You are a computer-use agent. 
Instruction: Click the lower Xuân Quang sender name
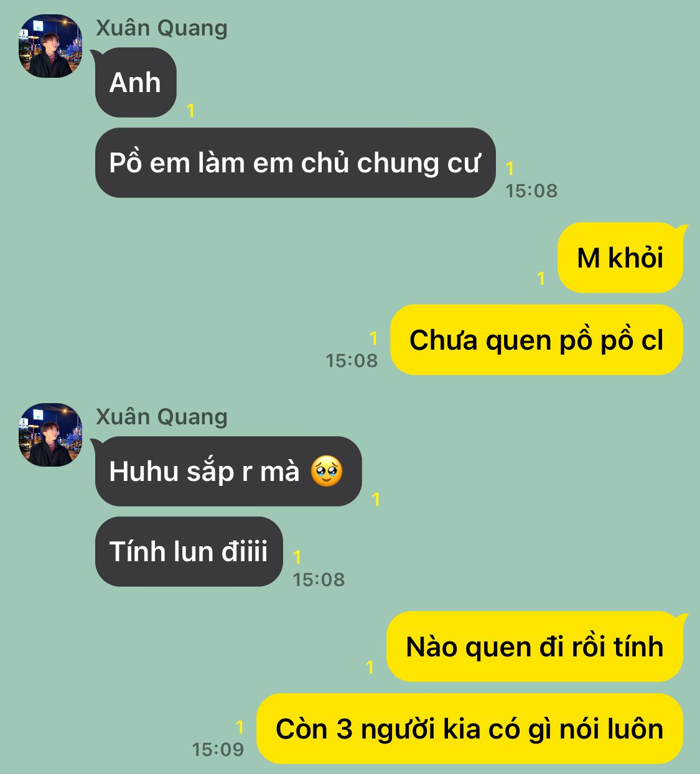click(162, 417)
